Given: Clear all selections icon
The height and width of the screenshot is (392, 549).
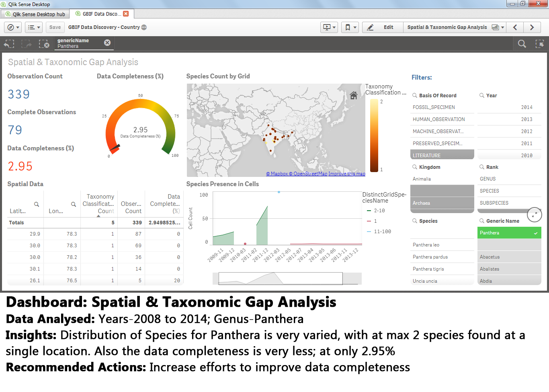Looking at the screenshot, I should [44, 44].
